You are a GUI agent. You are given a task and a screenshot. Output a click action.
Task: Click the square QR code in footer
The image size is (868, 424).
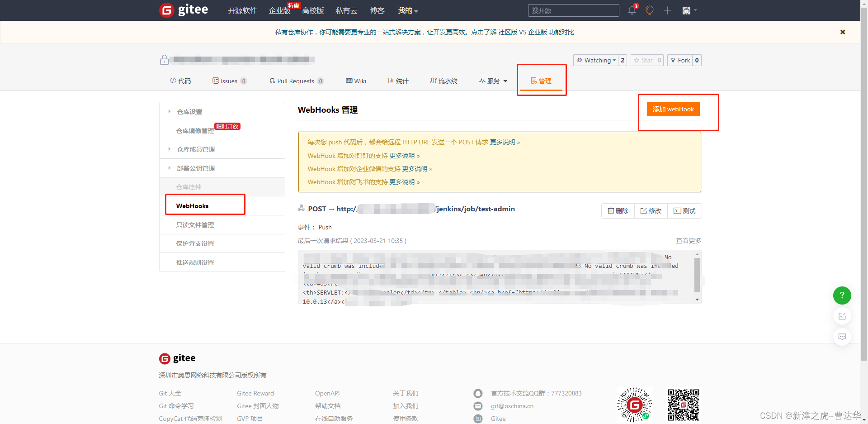(x=684, y=405)
